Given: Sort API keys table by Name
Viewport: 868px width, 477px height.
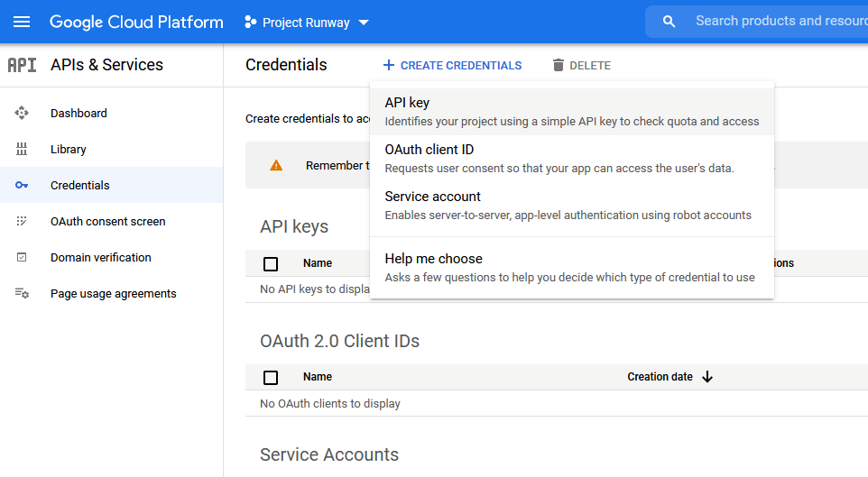Looking at the screenshot, I should (x=318, y=263).
